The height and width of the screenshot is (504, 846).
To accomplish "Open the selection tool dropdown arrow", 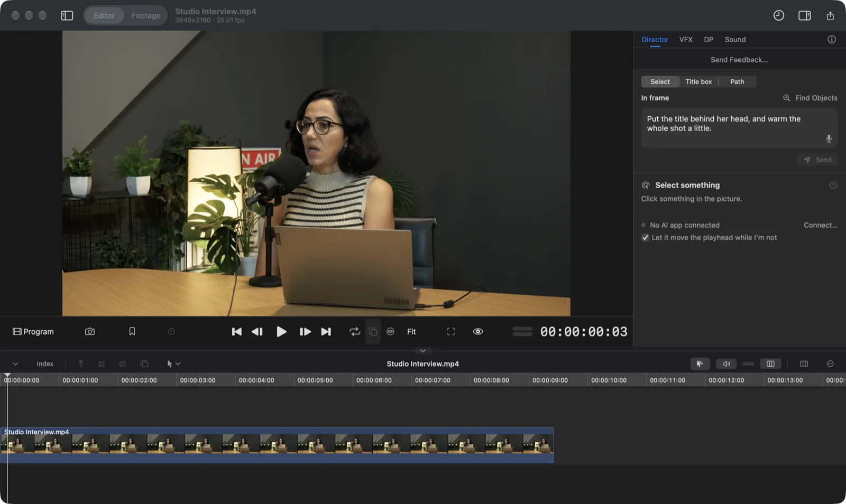I will 178,364.
